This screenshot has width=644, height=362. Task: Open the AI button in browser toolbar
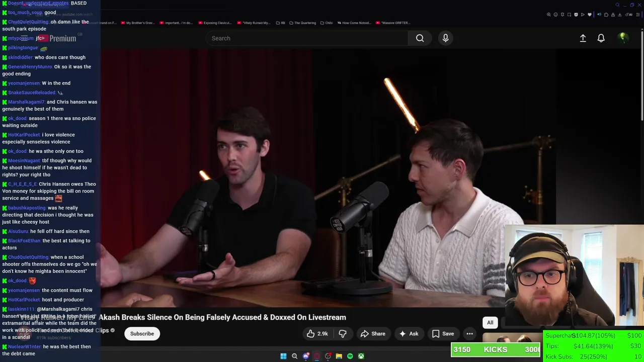(629, 15)
